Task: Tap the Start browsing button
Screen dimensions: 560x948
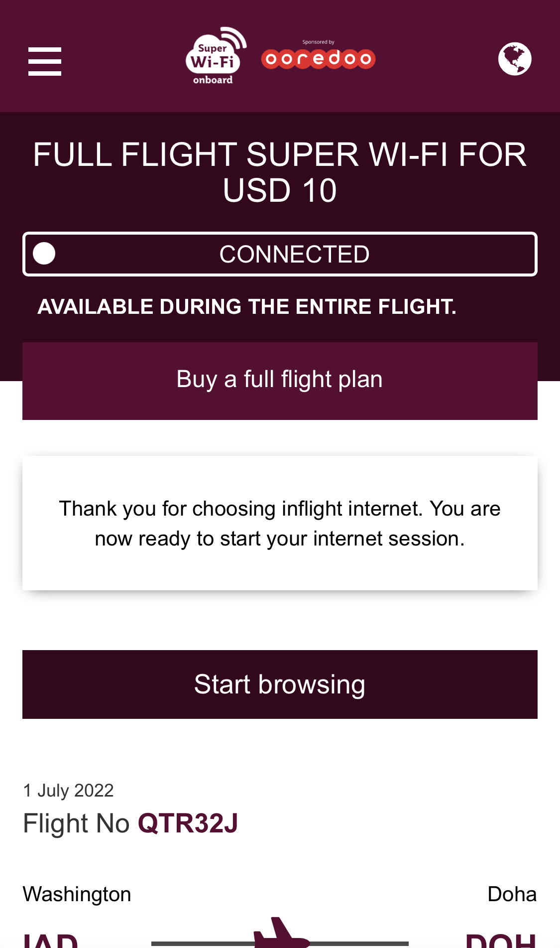Action: click(x=280, y=684)
